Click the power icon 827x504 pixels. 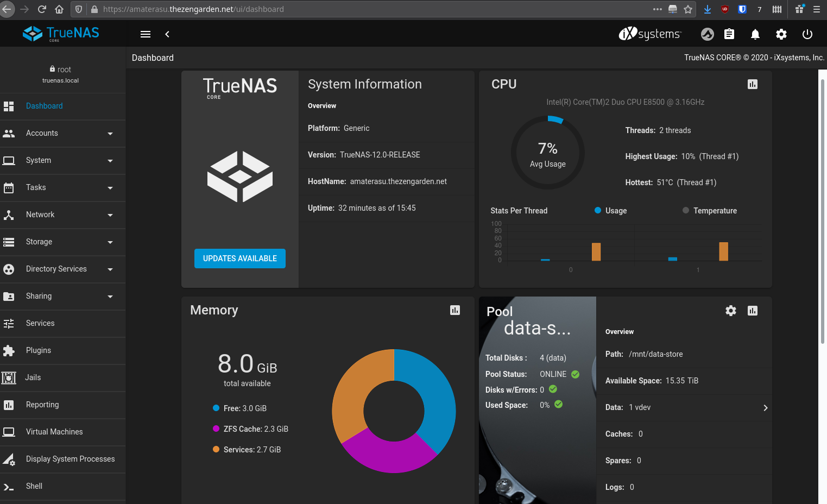click(x=807, y=34)
